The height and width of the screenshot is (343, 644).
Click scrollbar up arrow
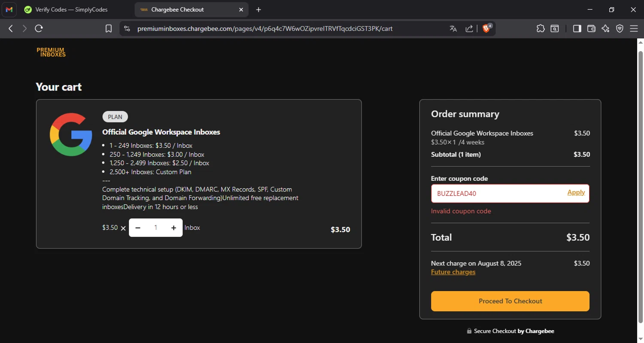click(x=640, y=42)
